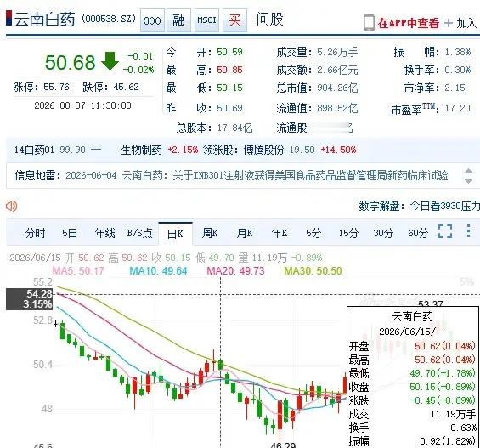This screenshot has width=480, height=448.
Task: Click the green down arrow icon
Action: pyautogui.click(x=110, y=61)
